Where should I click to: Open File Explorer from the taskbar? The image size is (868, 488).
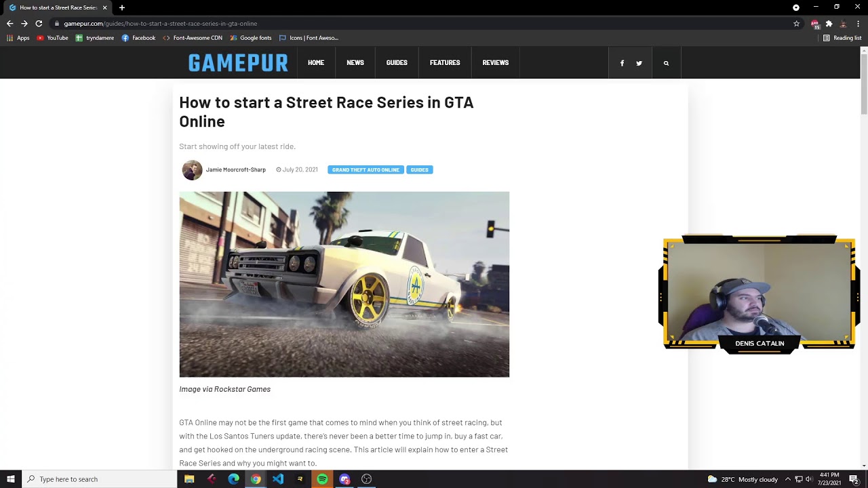[x=189, y=479]
